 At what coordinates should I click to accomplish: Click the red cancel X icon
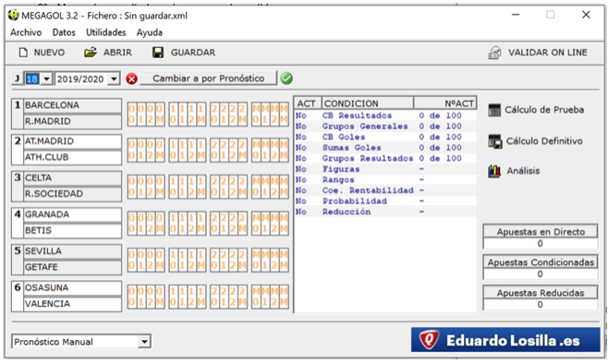point(132,79)
